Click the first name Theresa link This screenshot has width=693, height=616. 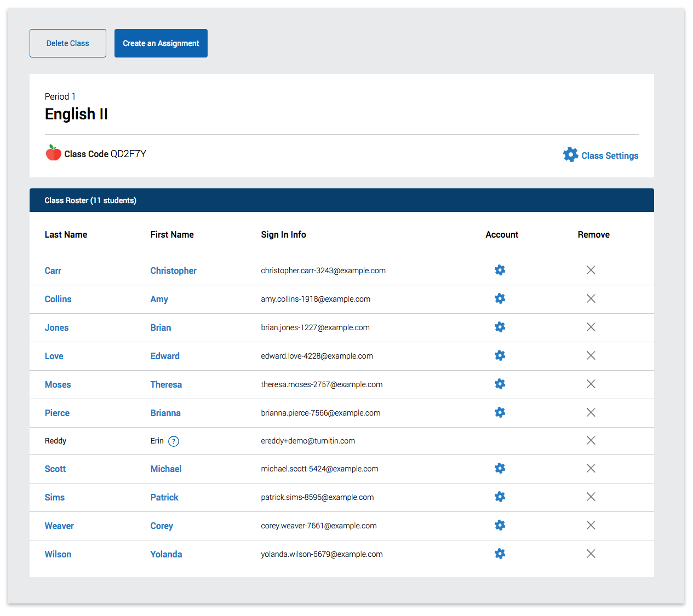click(x=166, y=384)
